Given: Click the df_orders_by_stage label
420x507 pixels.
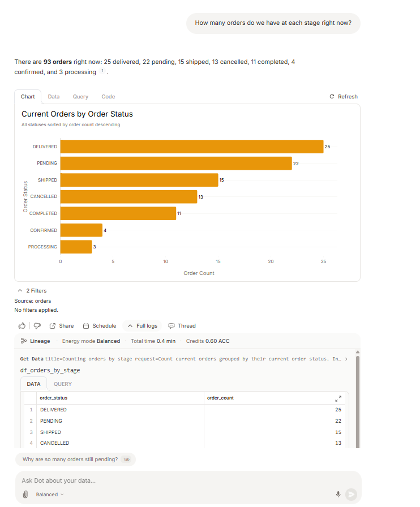Looking at the screenshot, I should (50, 370).
